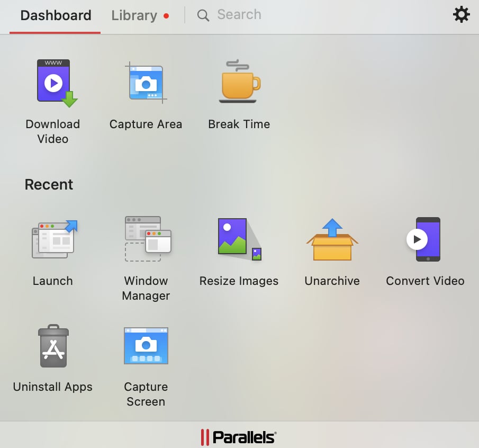Viewport: 479px width, 448px height.
Task: Click the "Break Time" label text
Action: (x=239, y=124)
